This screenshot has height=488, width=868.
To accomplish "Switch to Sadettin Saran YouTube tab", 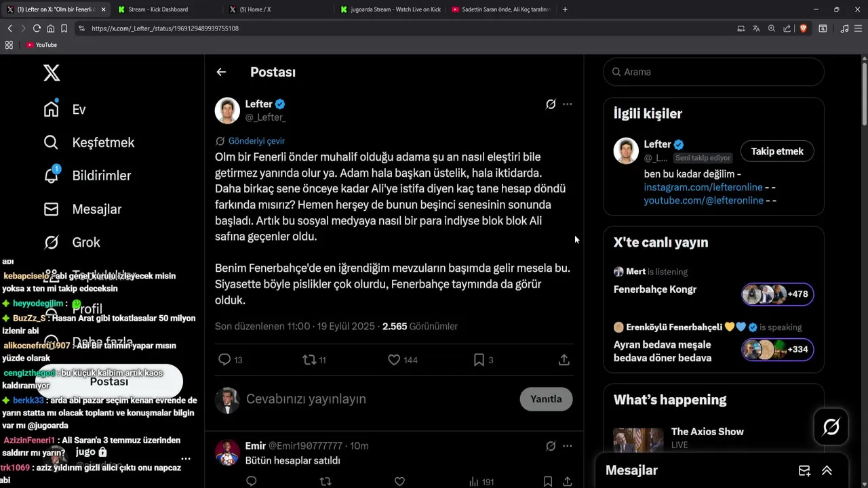I will [501, 9].
